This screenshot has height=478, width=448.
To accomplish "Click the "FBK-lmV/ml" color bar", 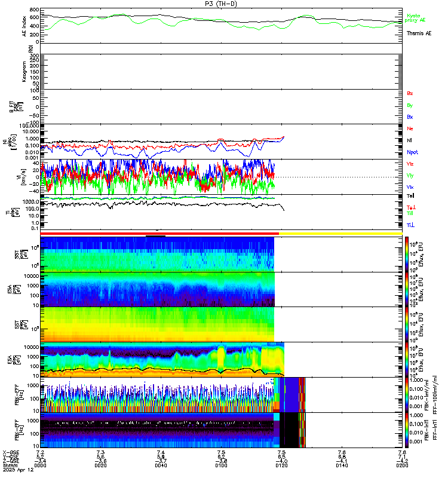I will 407,395.
